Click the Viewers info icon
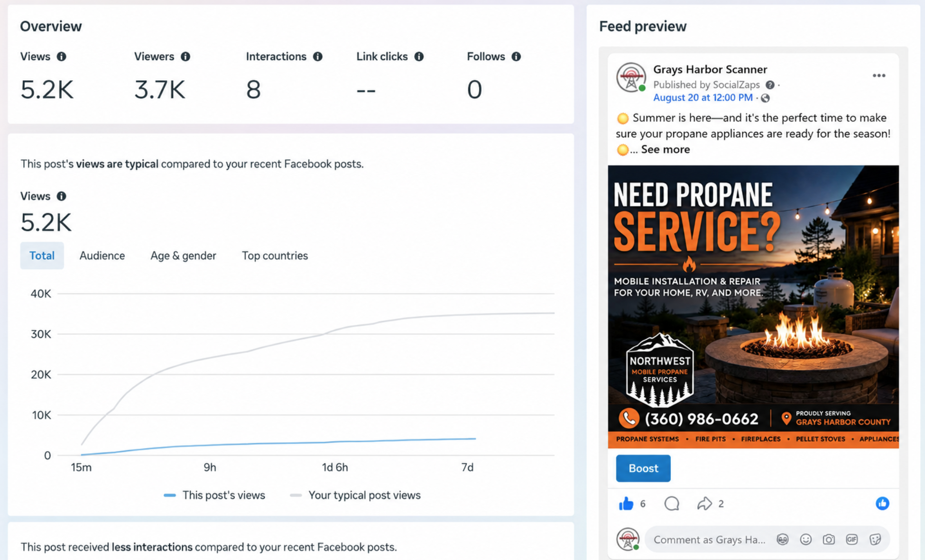 pyautogui.click(x=185, y=56)
